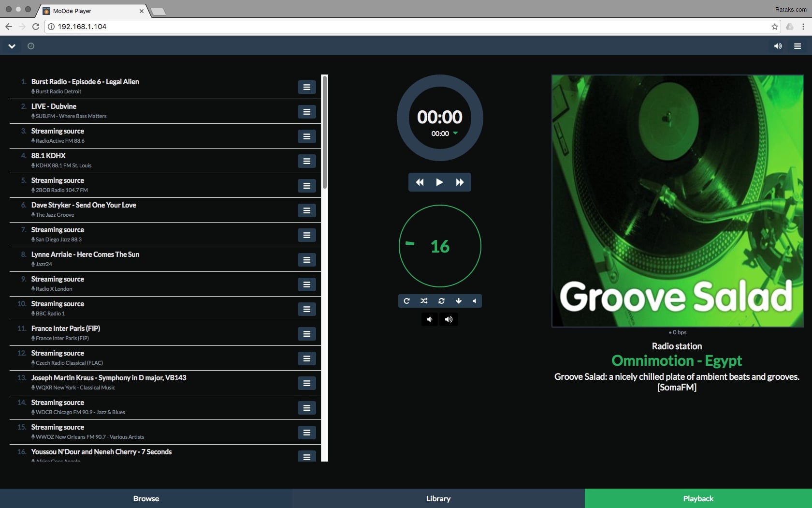This screenshot has width=812, height=508.
Task: Open menu for Radio X London item
Action: (306, 284)
